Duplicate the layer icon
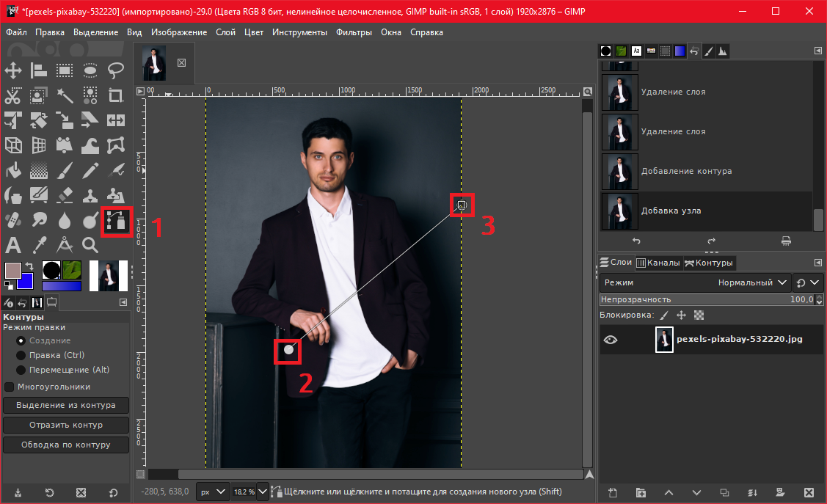The image size is (827, 504). click(x=724, y=493)
